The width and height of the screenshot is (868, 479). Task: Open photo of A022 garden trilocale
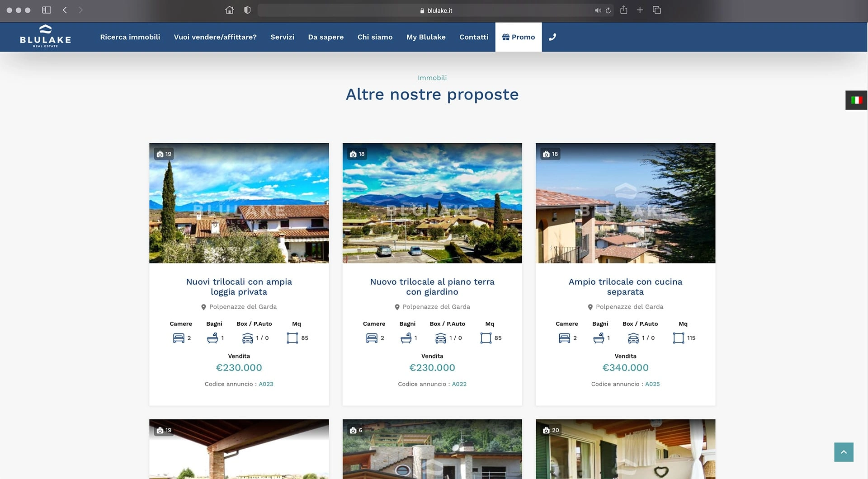(x=432, y=203)
